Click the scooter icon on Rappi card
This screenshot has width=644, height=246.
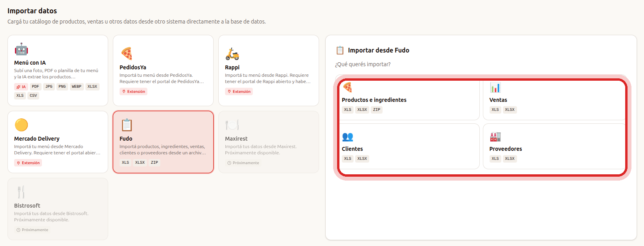pos(232,54)
